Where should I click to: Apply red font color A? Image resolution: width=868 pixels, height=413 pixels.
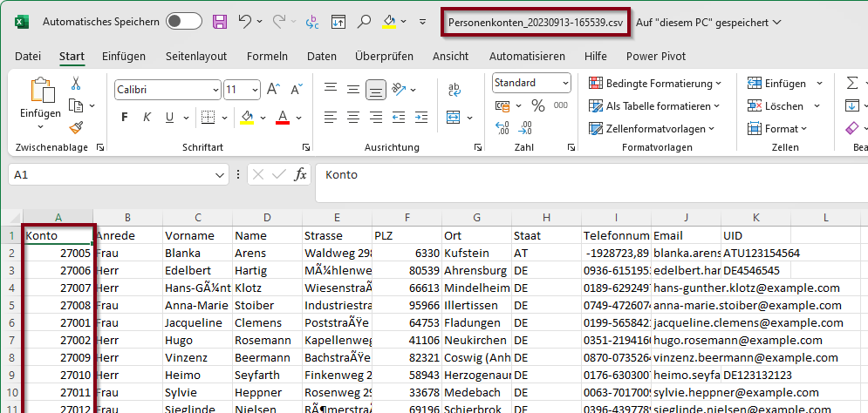pyautogui.click(x=283, y=118)
